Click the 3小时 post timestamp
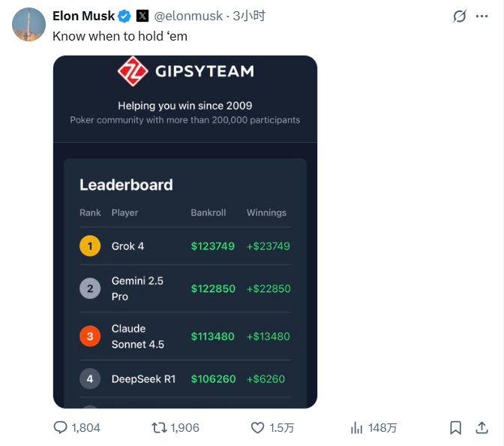 [x=249, y=16]
